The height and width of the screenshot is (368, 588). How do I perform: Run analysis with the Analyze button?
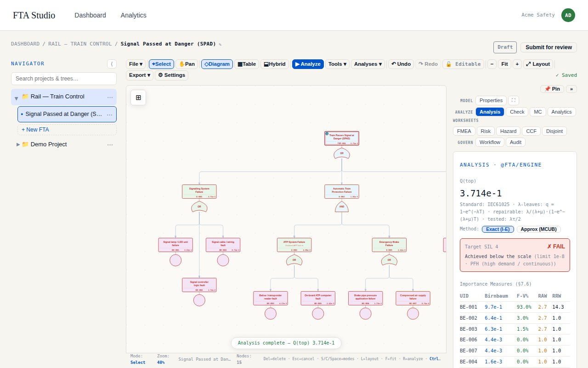tap(308, 64)
